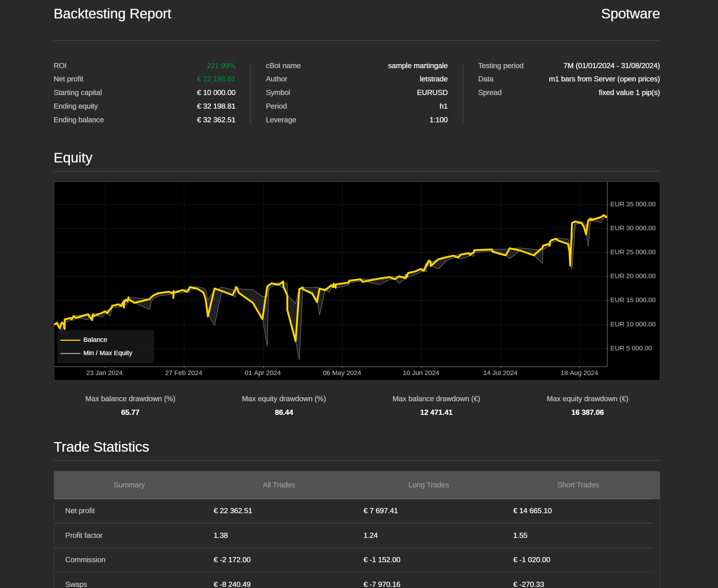This screenshot has height=588, width=718.
Task: Click the 18 Aug 2024 axis label
Action: point(579,373)
